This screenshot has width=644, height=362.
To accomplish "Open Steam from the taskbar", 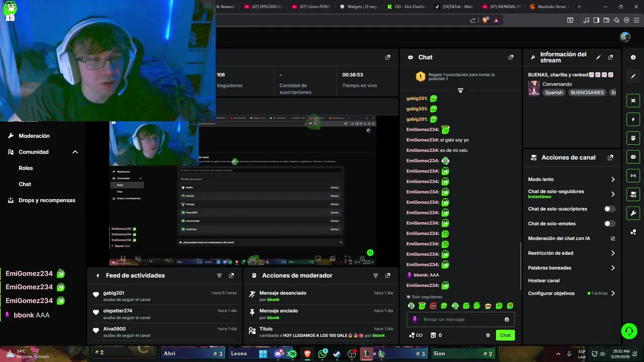I will [x=337, y=354].
